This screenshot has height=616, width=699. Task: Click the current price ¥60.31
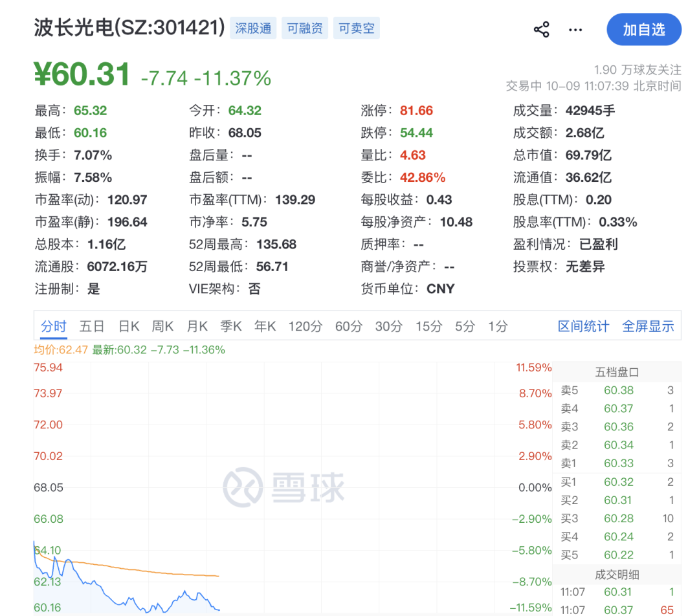(x=82, y=74)
